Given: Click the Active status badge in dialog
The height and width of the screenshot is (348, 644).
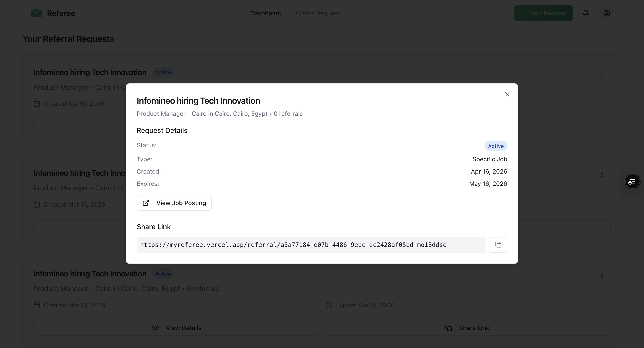Looking at the screenshot, I should click(x=495, y=146).
